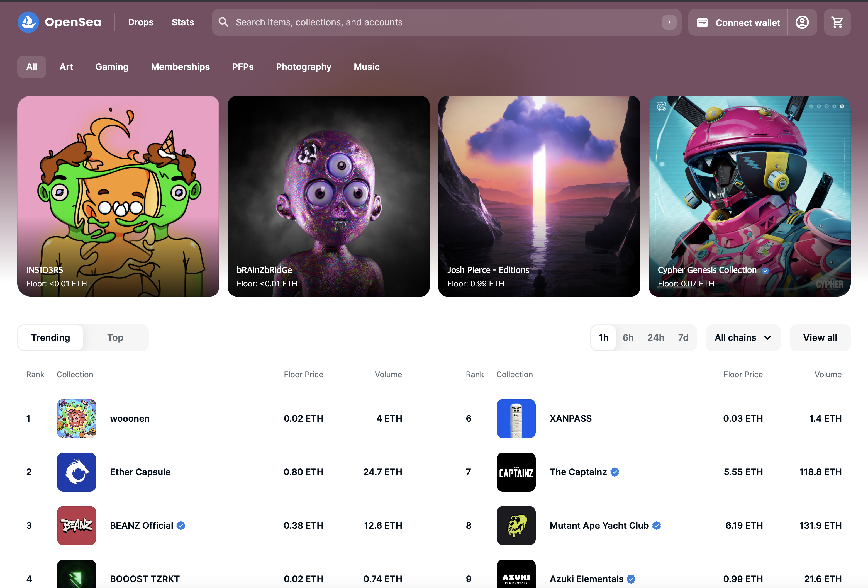Image resolution: width=868 pixels, height=588 pixels.
Task: Open the Gaming category tab
Action: (x=112, y=67)
